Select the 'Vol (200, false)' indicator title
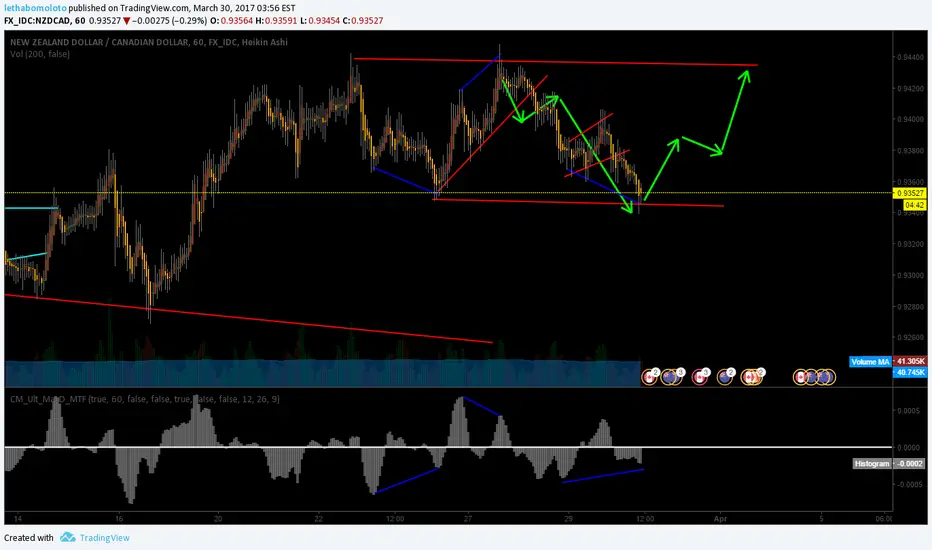This screenshot has width=932, height=550. [x=40, y=54]
